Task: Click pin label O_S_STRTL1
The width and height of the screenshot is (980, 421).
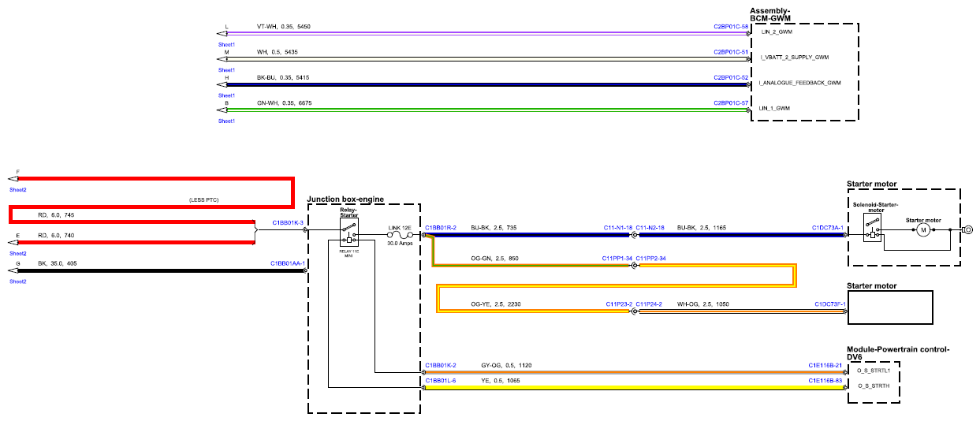Action: (x=874, y=371)
